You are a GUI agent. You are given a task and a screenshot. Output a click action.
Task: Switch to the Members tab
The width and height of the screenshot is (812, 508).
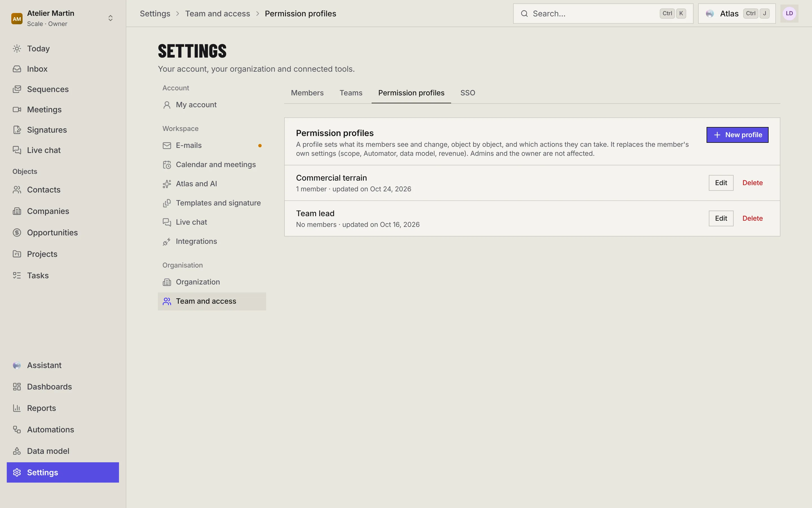click(x=307, y=93)
